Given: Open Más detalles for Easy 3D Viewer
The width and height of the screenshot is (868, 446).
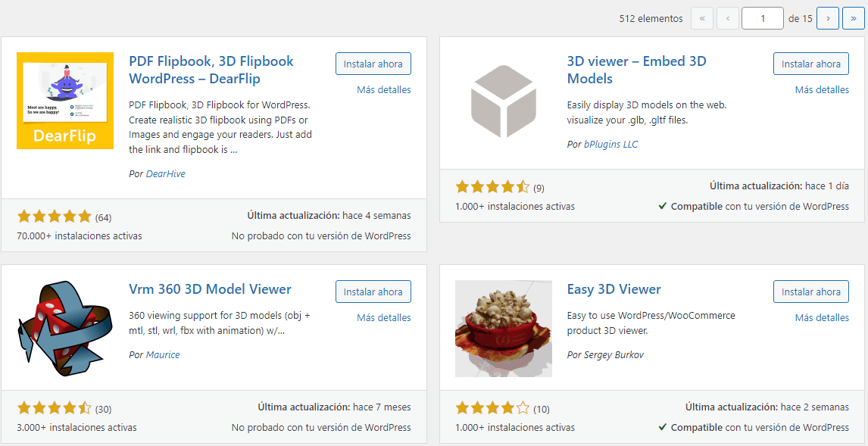Looking at the screenshot, I should [x=822, y=317].
